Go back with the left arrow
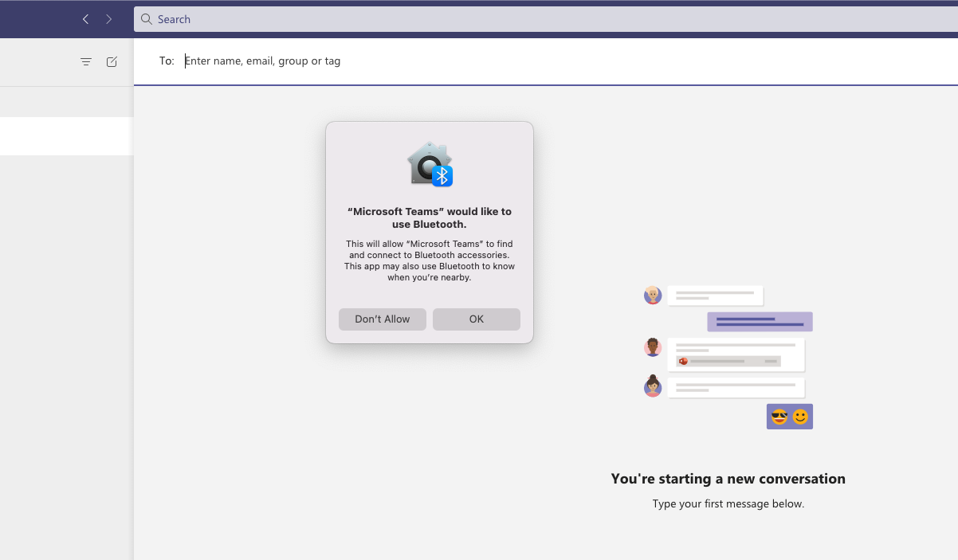The image size is (958, 560). 85,19
